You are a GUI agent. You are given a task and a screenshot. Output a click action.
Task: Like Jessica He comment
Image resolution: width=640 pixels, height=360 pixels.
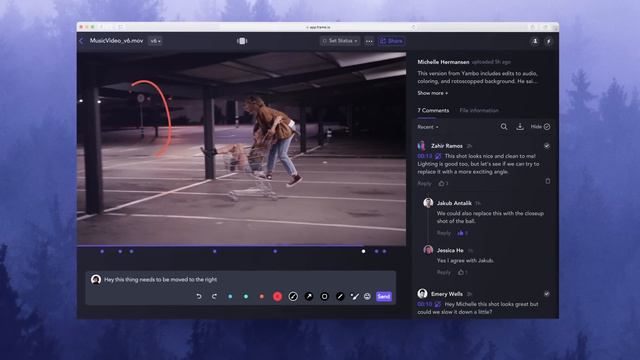(x=462, y=272)
